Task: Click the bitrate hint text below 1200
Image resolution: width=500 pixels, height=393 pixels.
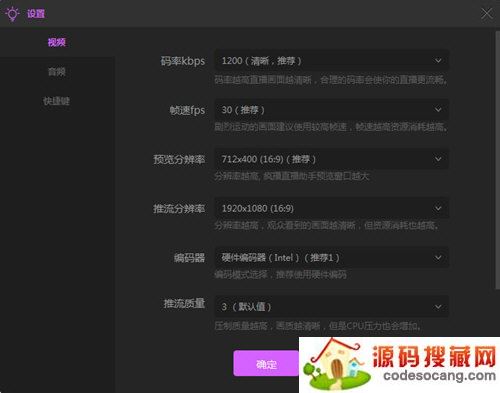Action: [331, 80]
